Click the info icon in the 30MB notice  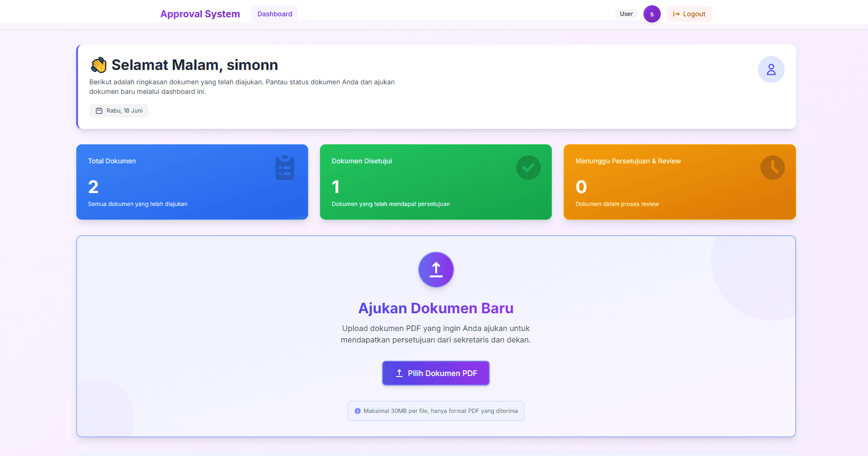point(357,411)
